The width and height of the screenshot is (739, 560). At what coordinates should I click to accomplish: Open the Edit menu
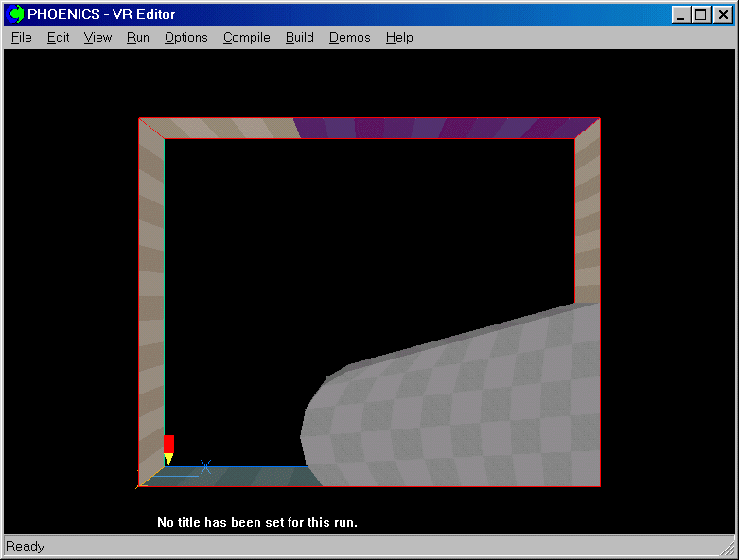(58, 38)
